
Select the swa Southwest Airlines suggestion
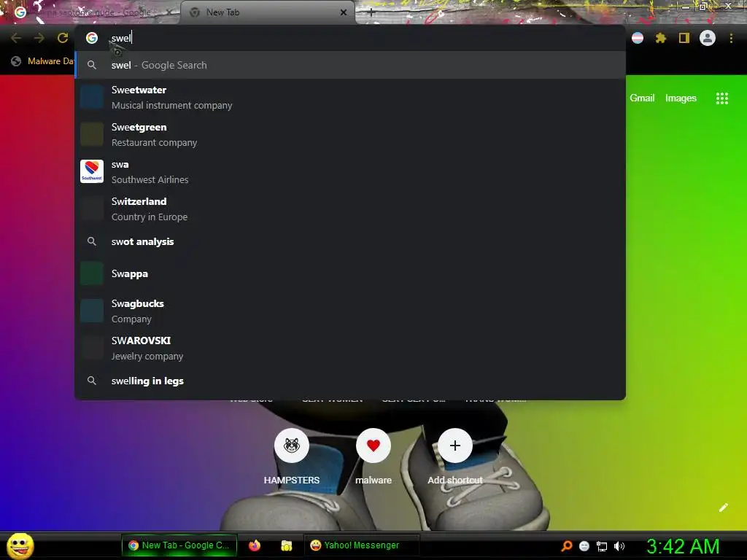pos(350,172)
